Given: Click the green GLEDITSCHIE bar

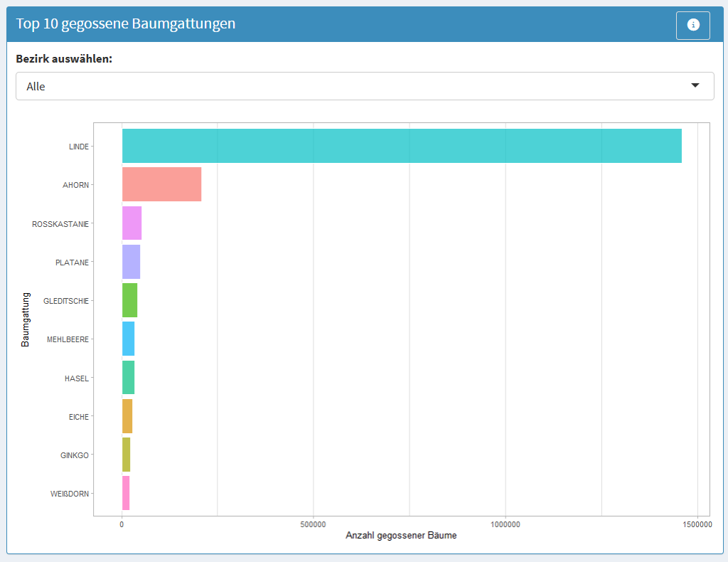Looking at the screenshot, I should click(129, 300).
